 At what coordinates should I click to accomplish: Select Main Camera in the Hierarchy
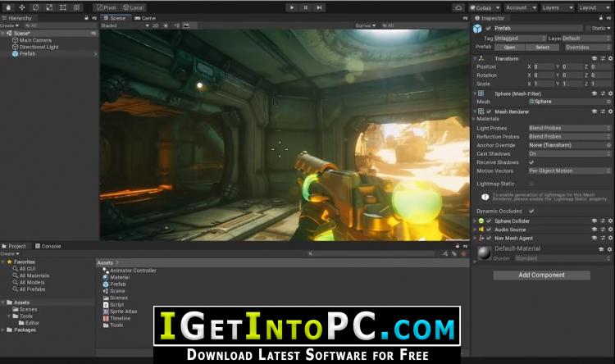pos(35,40)
